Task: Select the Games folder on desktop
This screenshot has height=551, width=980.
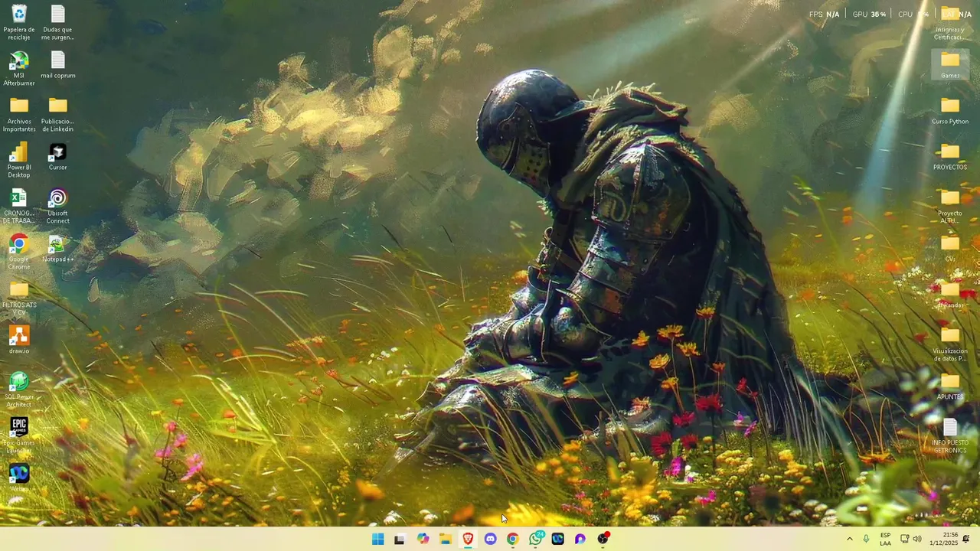Action: (x=950, y=65)
